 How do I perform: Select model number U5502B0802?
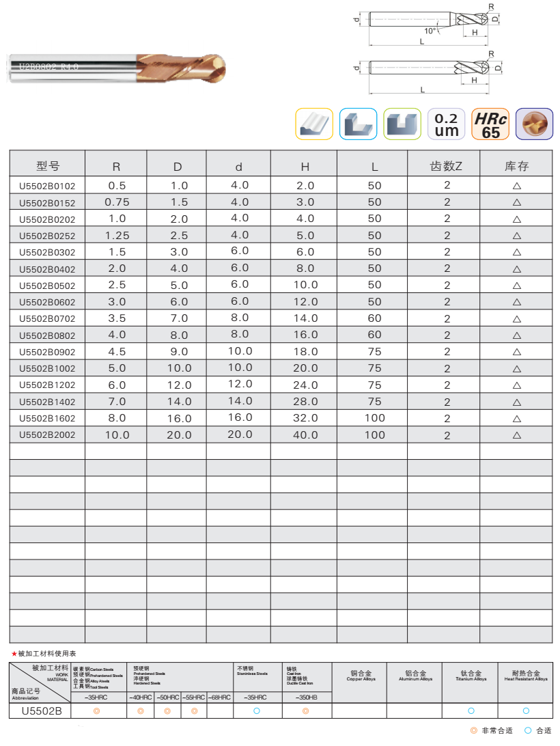pyautogui.click(x=48, y=335)
